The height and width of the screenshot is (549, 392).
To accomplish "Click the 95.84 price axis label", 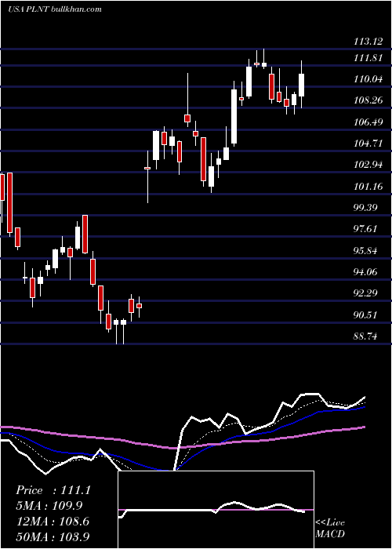I will point(366,251).
